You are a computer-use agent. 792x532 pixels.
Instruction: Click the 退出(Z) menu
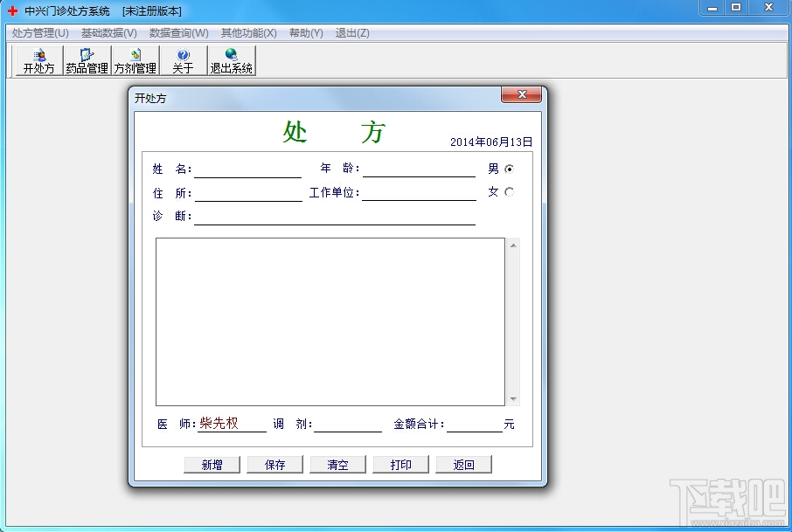pyautogui.click(x=352, y=33)
